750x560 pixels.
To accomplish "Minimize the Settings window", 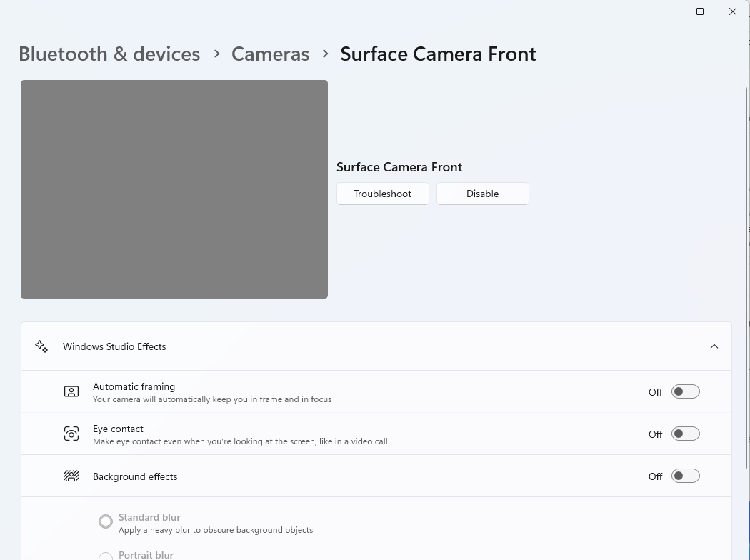I will (x=667, y=11).
